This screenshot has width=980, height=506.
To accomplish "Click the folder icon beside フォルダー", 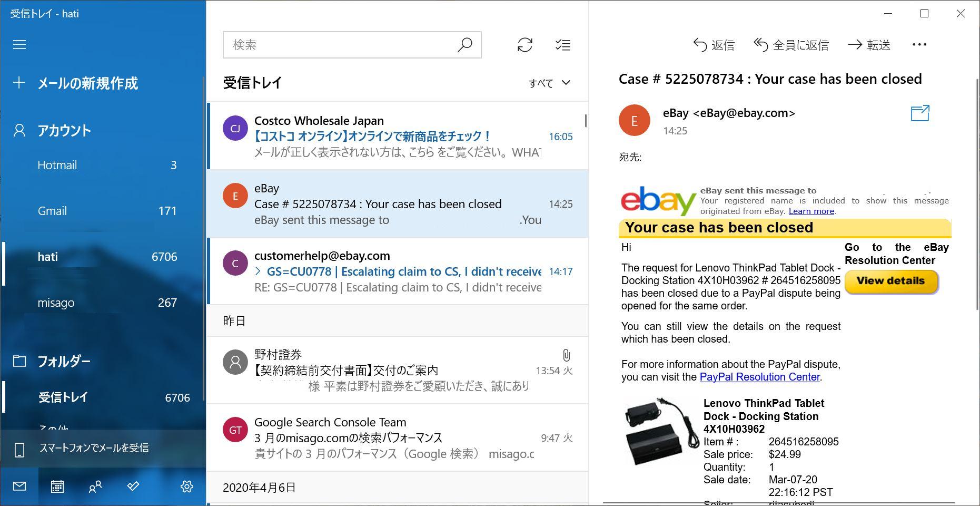I will pos(19,361).
